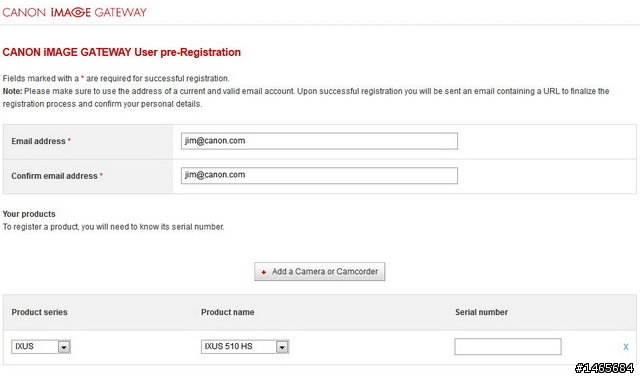Click the Product name column header

[x=228, y=312]
